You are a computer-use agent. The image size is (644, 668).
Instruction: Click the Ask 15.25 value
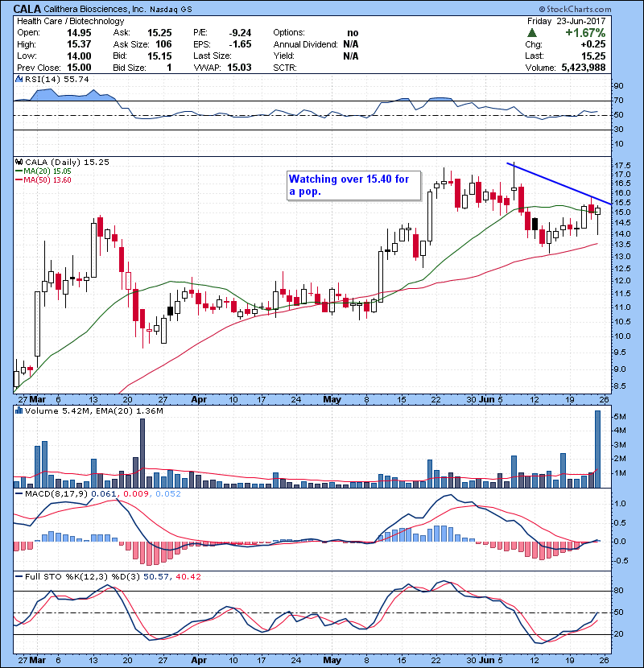(x=159, y=33)
